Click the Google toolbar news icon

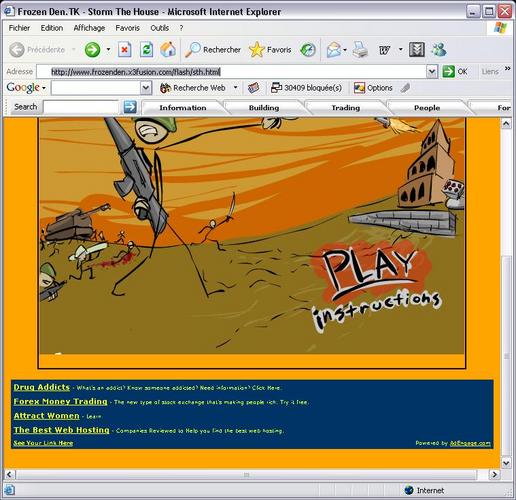[x=254, y=88]
